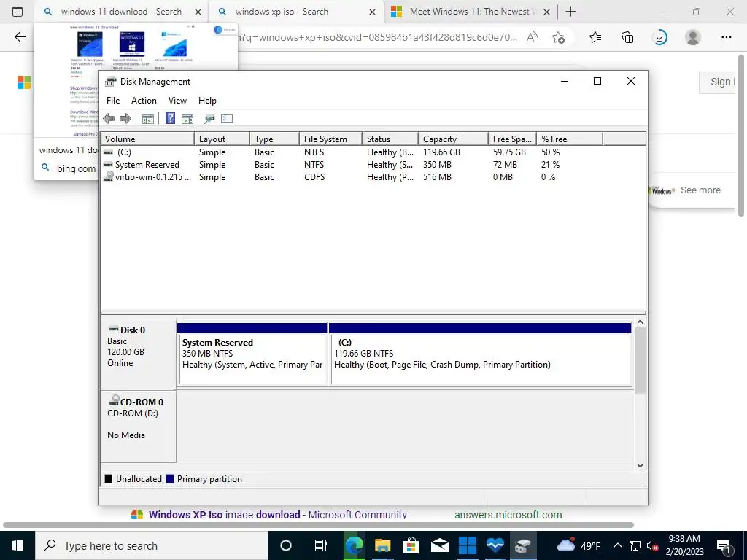Select the (C:) 119.66 GB partition block

point(480,354)
